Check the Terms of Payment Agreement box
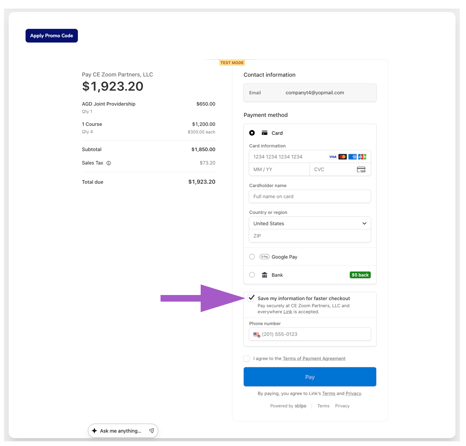The height and width of the screenshot is (446, 466). [246, 358]
